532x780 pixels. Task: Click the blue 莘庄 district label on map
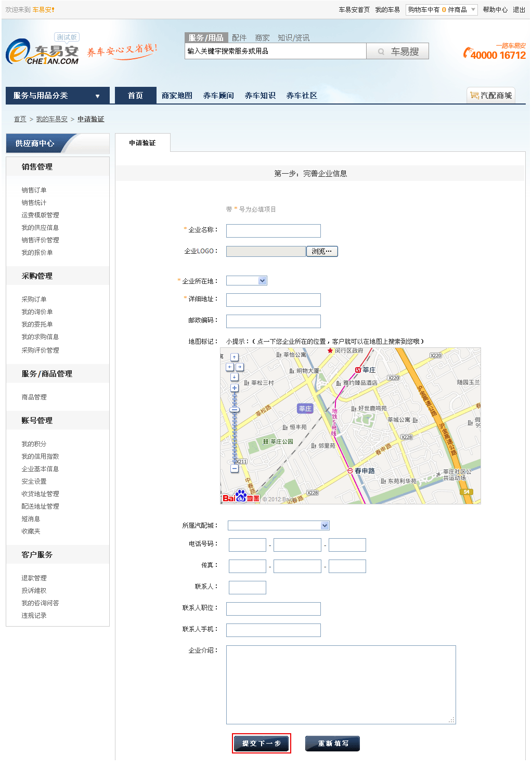tap(305, 409)
